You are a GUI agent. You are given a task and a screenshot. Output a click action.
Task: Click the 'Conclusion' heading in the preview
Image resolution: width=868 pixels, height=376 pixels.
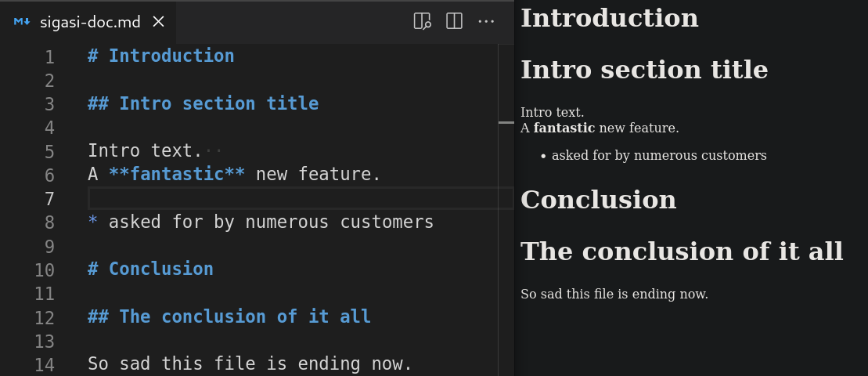coord(598,200)
